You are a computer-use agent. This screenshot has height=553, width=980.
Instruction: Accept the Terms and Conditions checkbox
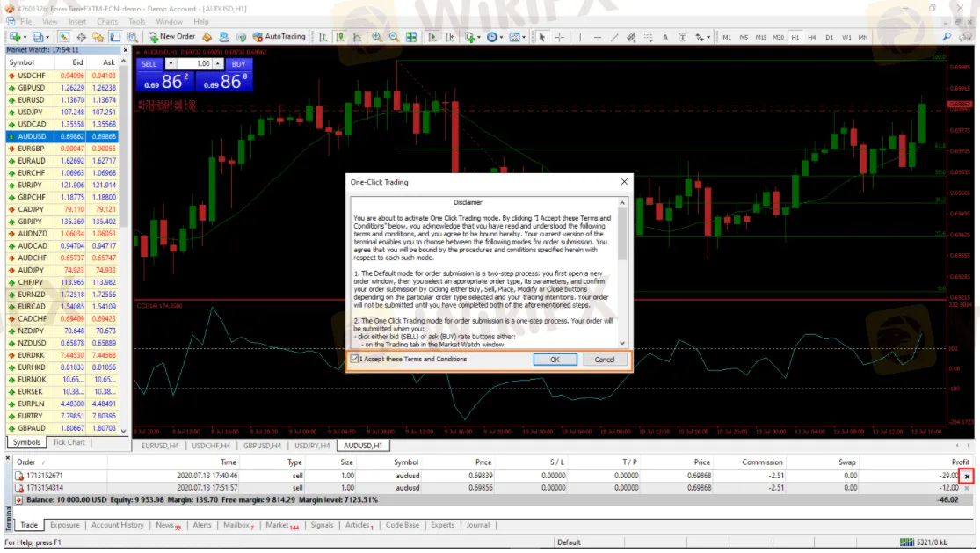coord(354,360)
